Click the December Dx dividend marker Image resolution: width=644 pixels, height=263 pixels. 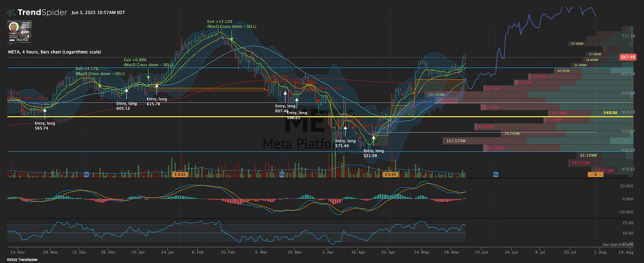click(86, 174)
